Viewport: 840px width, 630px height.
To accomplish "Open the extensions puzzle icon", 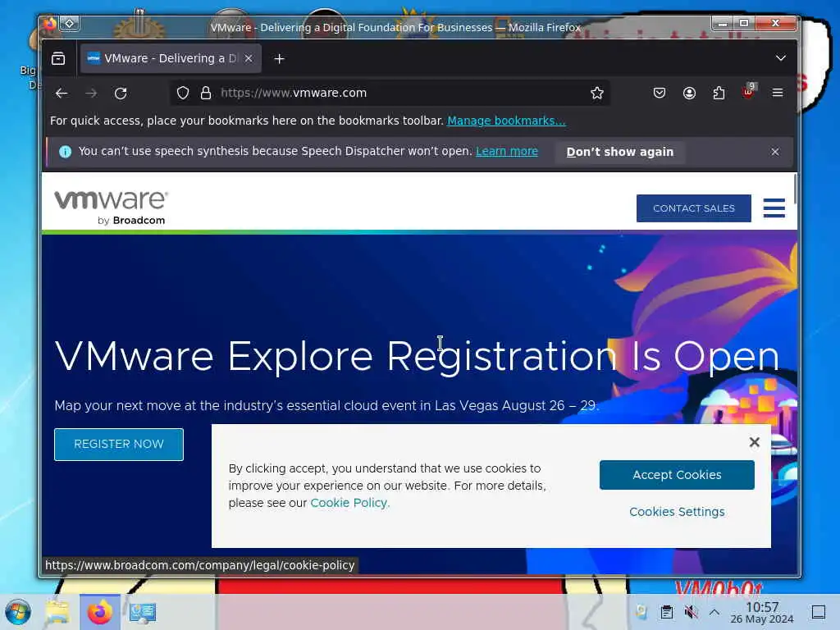I will [719, 94].
